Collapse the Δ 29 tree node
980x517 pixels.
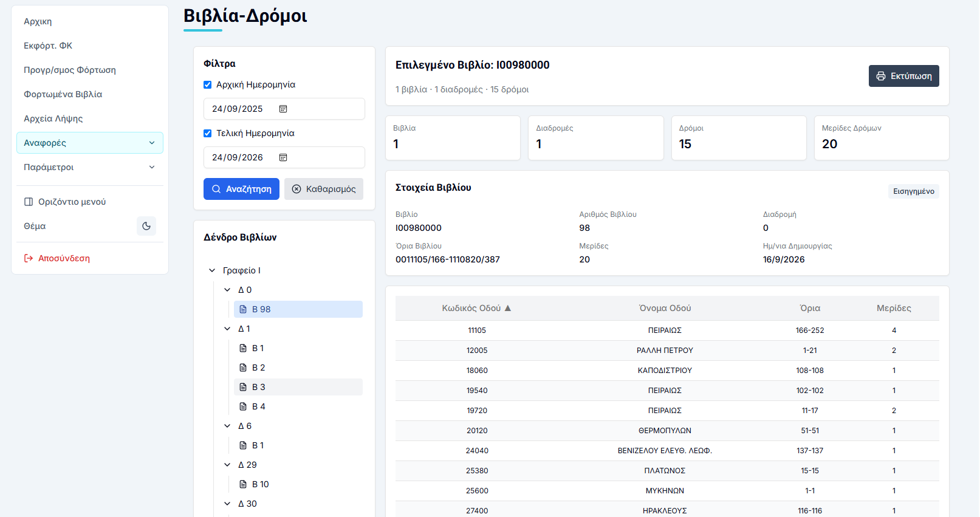click(227, 465)
